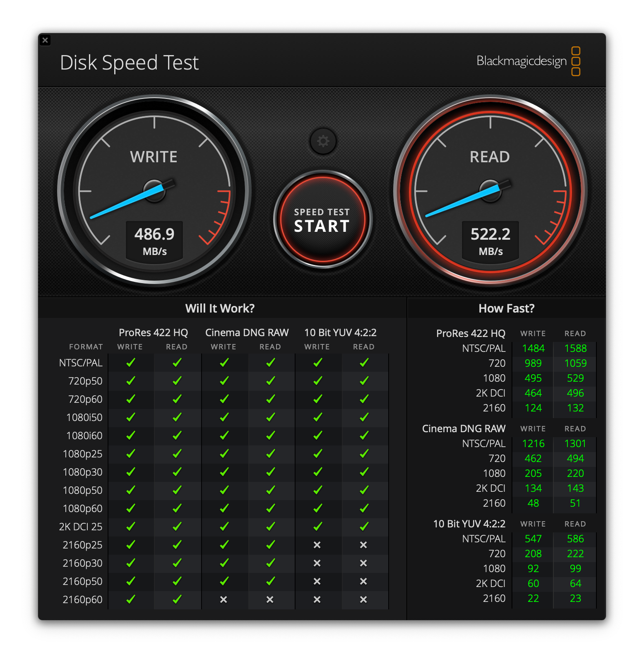644x664 pixels.
Task: Click ProRes 1080 read value 529
Action: (x=575, y=378)
